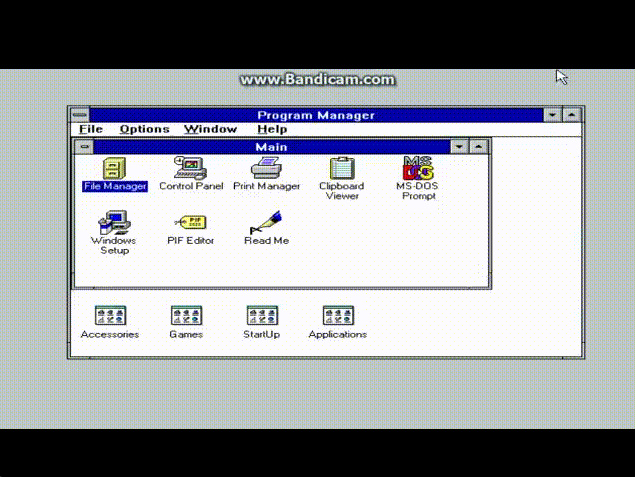The image size is (635, 477).
Task: Click the Program Manager title bar
Action: click(x=316, y=115)
